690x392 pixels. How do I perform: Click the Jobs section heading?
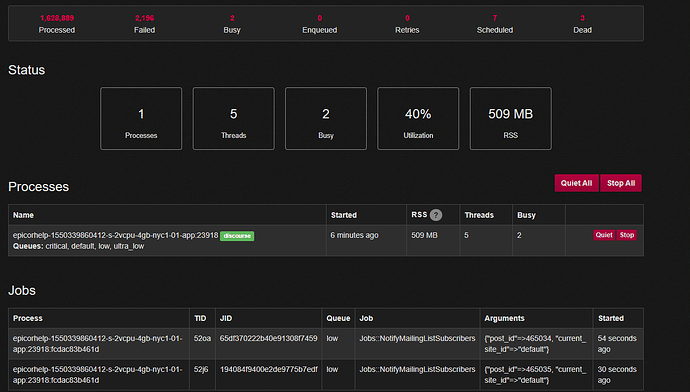coord(22,290)
